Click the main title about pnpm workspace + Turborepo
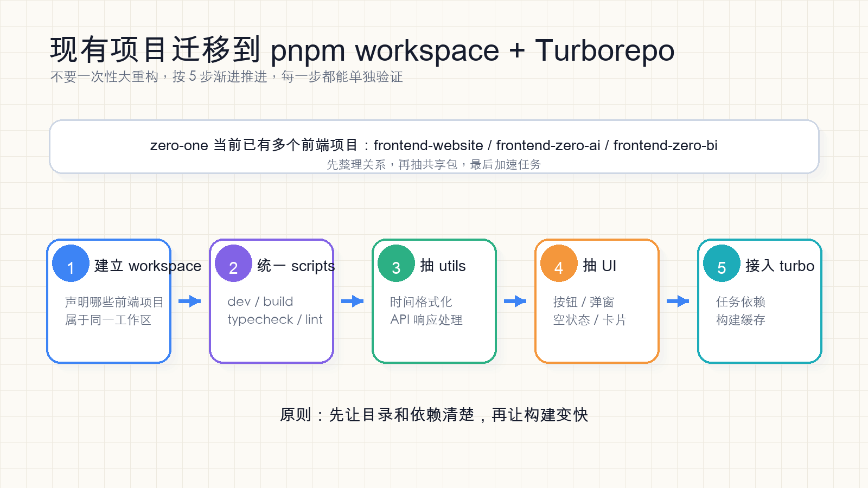868x488 pixels. click(x=362, y=50)
